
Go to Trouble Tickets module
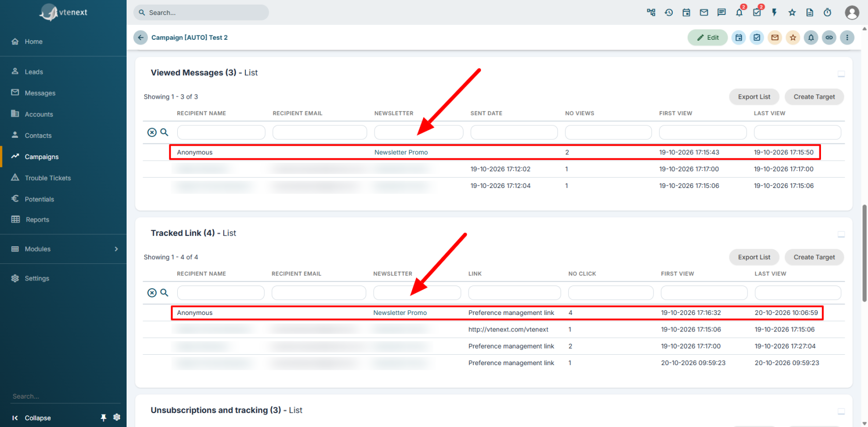point(48,178)
